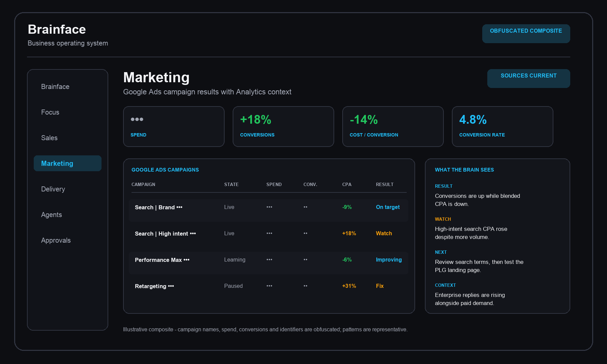Click the -9% CPA value
Image resolution: width=607 pixels, height=364 pixels.
tap(347, 207)
